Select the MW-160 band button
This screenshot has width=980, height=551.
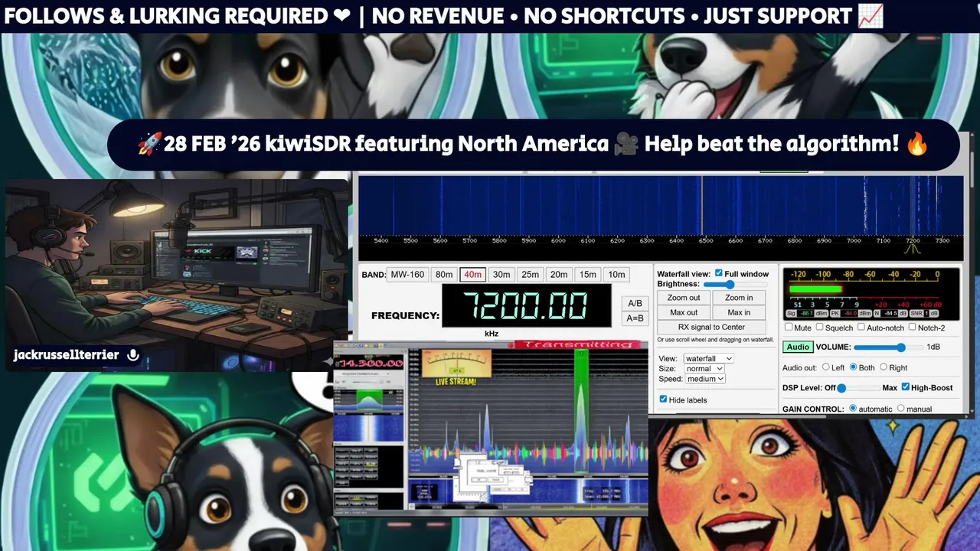tap(407, 274)
